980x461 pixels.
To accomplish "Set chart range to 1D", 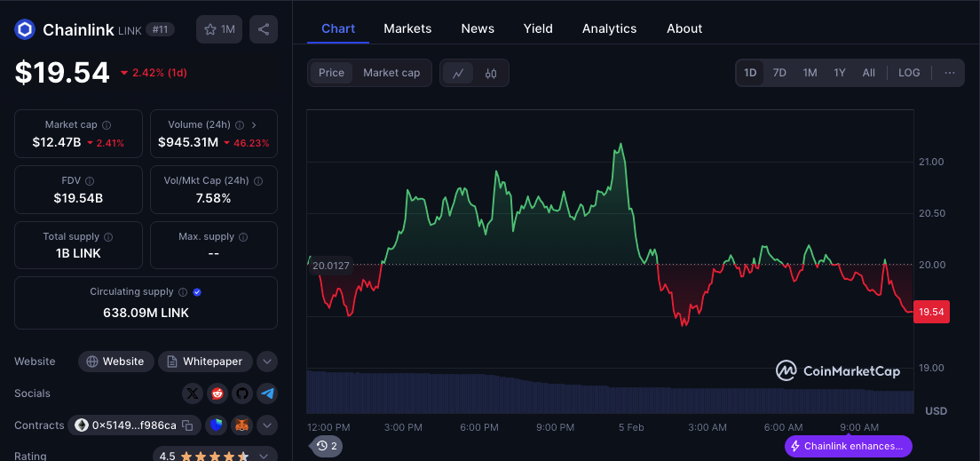I will coord(750,73).
